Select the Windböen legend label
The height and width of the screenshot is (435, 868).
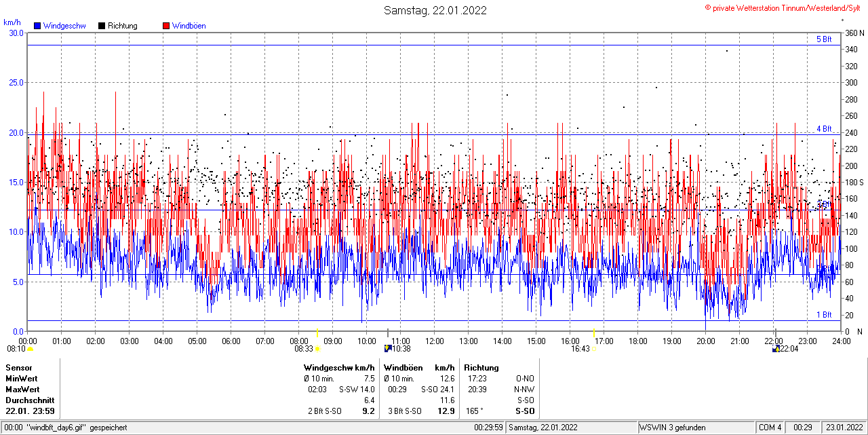(x=189, y=26)
